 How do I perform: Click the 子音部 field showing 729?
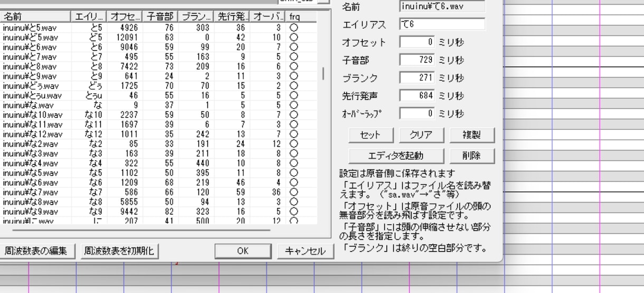(418, 60)
